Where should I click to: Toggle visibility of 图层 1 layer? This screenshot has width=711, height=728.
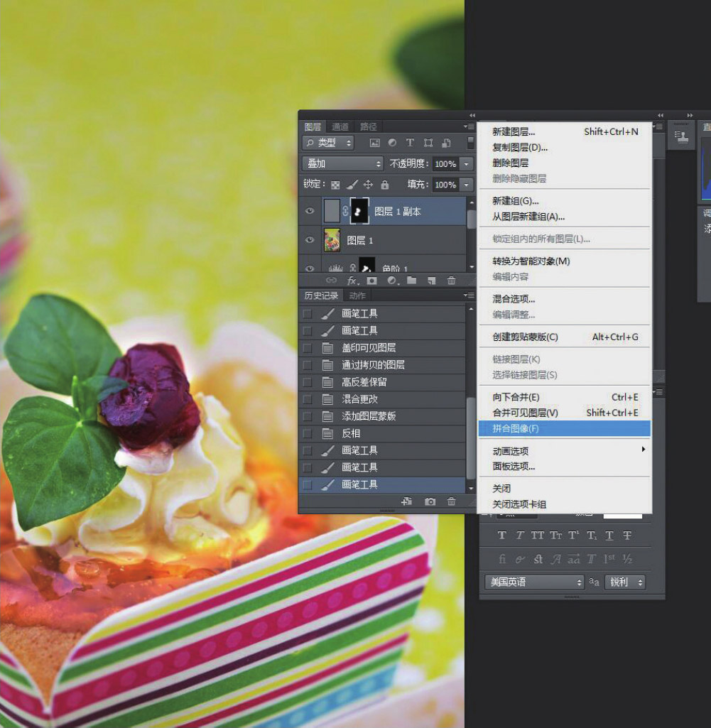310,240
